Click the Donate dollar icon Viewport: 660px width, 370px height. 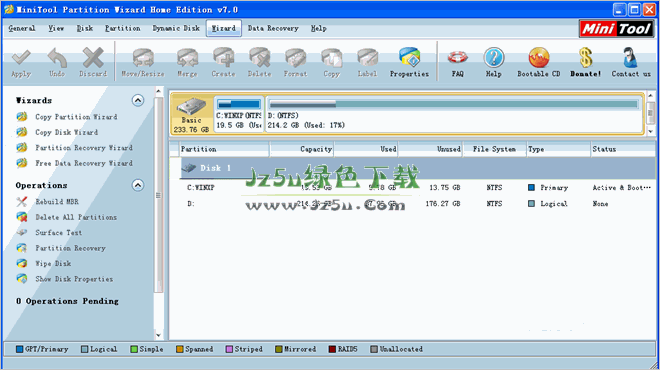pyautogui.click(x=585, y=58)
